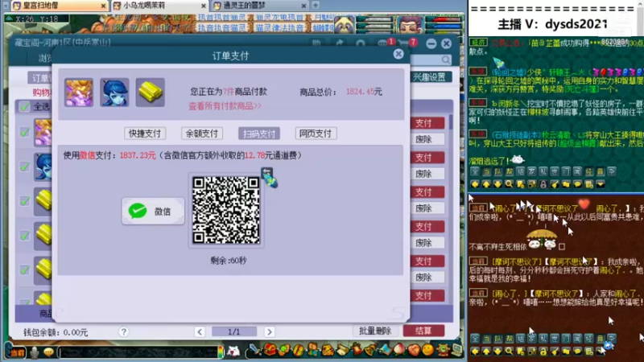This screenshot has width=644, height=362.
Task: Switch to the 通灵王的噩梦 tab
Action: [x=258, y=6]
